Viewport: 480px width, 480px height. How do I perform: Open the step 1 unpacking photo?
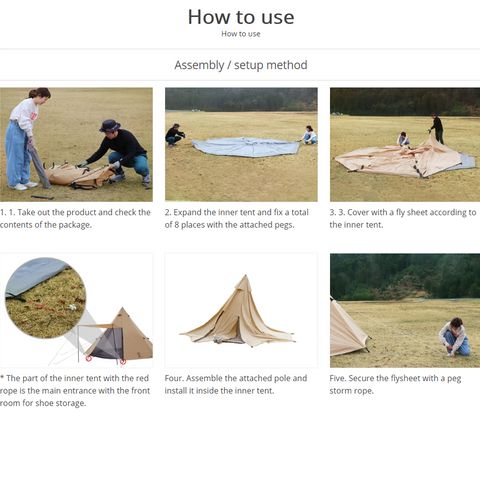click(x=76, y=144)
